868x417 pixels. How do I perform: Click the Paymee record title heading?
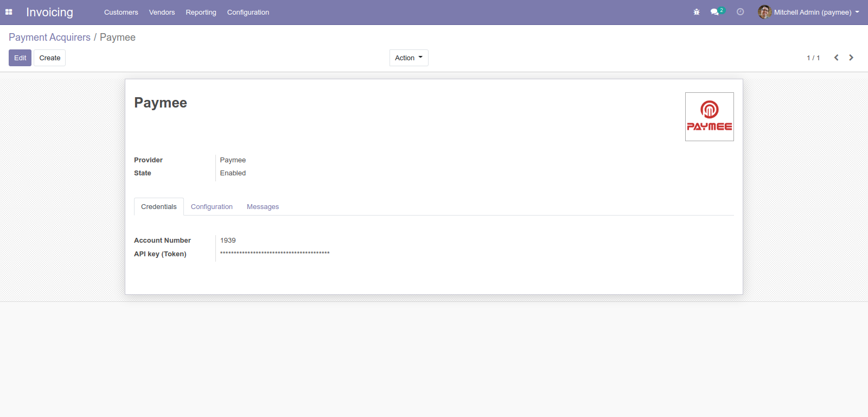coord(161,103)
